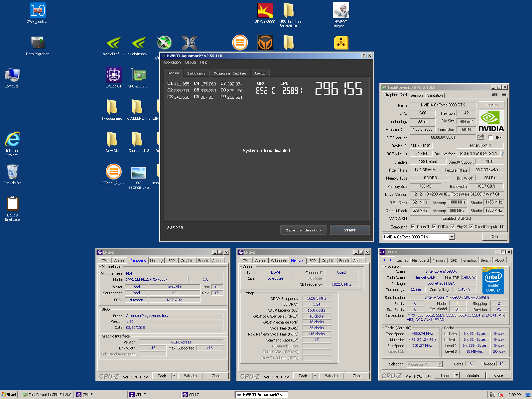Click Validate in Mainboard CPU-Z window
This screenshot has width=532, height=399.
pos(190,376)
